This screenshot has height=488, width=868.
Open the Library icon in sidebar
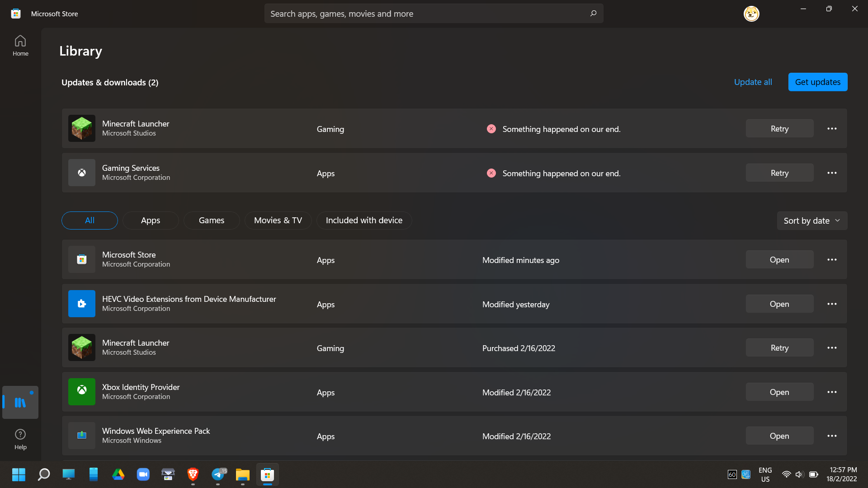[x=20, y=402]
